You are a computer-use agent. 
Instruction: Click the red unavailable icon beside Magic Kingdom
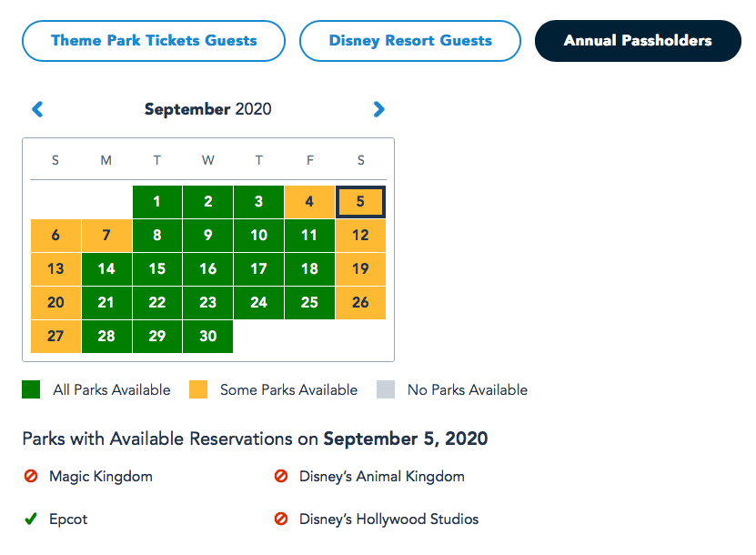[x=31, y=476]
